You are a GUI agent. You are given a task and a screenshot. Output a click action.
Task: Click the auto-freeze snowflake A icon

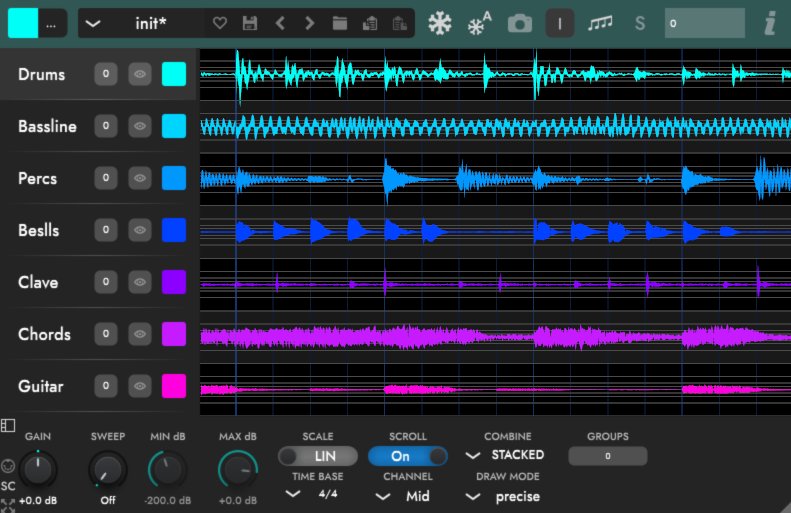(479, 23)
